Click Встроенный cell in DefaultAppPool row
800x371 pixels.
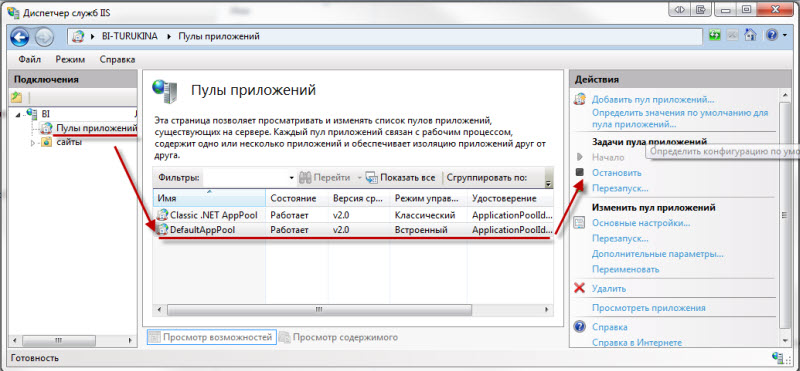coord(421,230)
